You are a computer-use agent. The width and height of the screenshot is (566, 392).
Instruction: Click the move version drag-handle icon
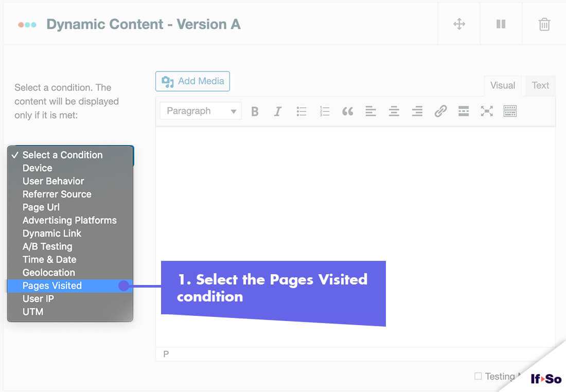point(459,24)
